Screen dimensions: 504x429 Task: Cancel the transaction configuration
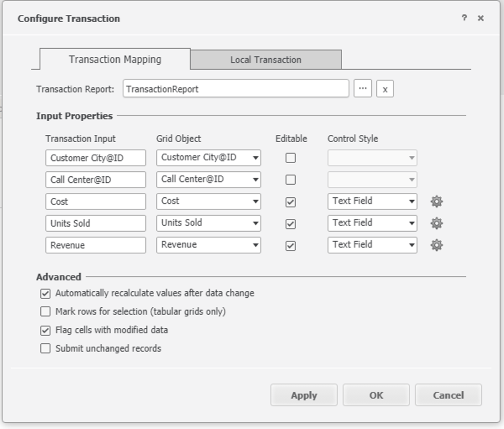(449, 395)
